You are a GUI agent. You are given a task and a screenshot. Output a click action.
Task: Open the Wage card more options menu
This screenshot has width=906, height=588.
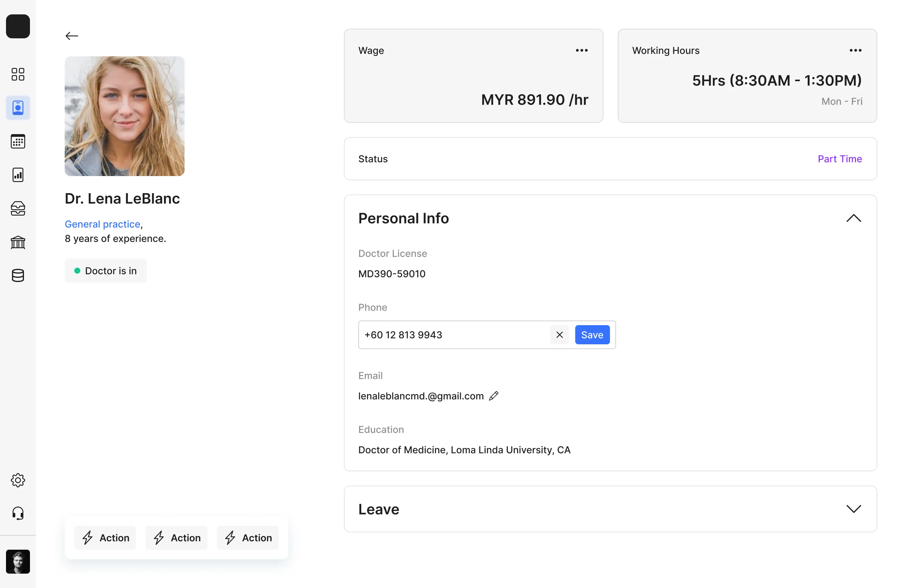(581, 50)
